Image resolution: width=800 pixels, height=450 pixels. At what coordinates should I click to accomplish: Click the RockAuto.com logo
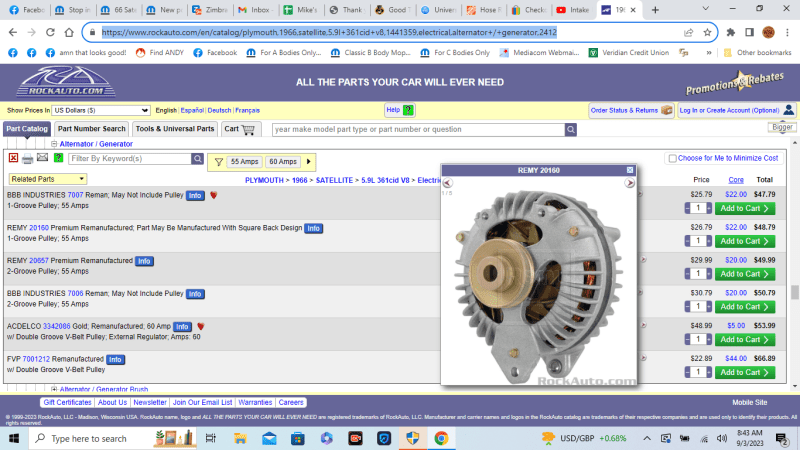66,82
